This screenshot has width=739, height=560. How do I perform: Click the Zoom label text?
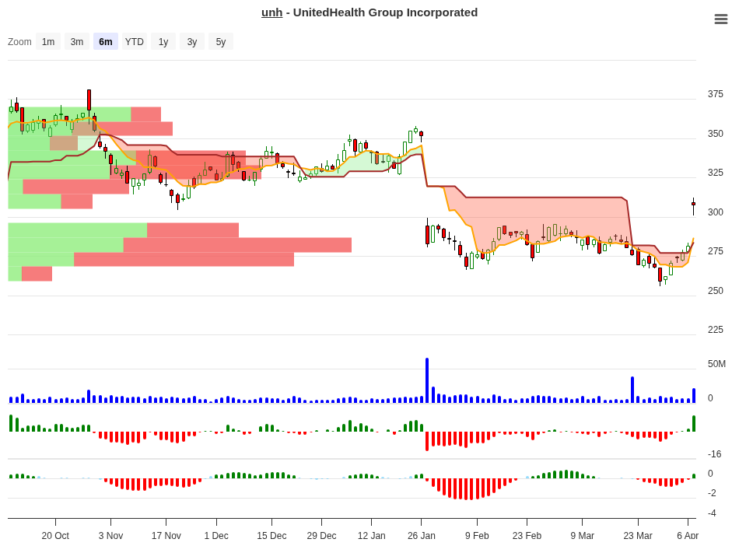(x=19, y=41)
